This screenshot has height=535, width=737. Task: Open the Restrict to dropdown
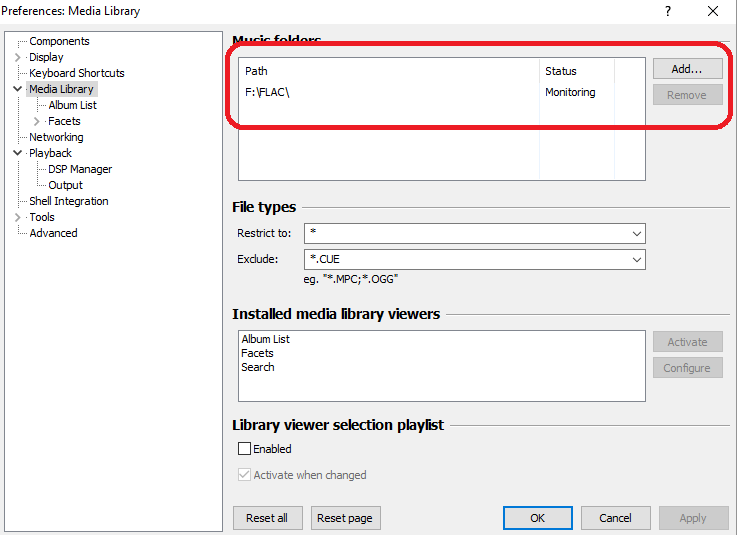(637, 233)
